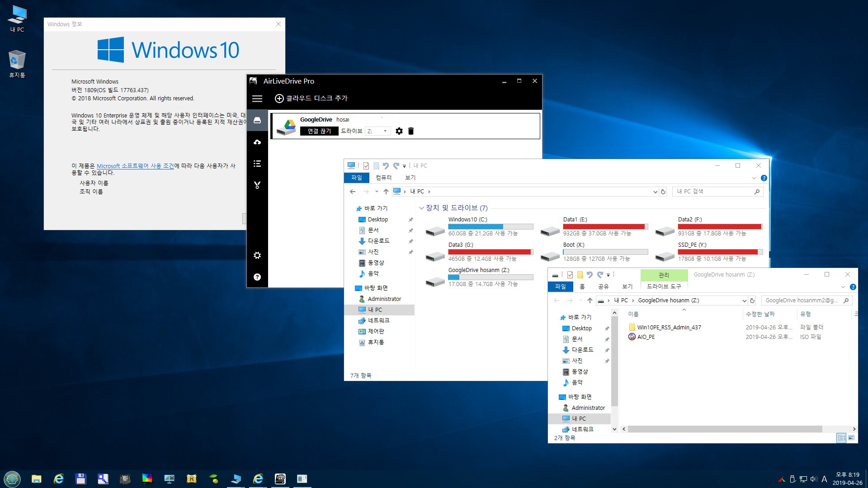Delete the GoogleDrive disk with trash icon

click(411, 131)
